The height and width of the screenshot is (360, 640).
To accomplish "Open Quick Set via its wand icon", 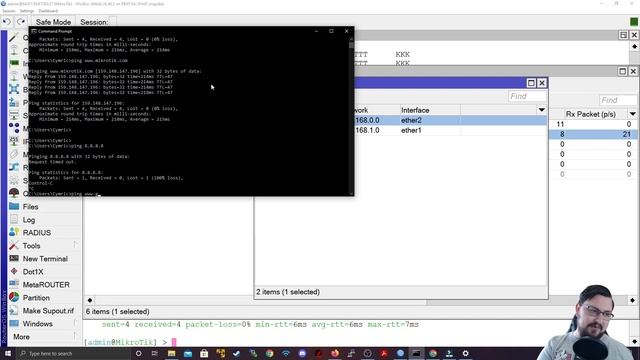I will pyautogui.click(x=14, y=38).
